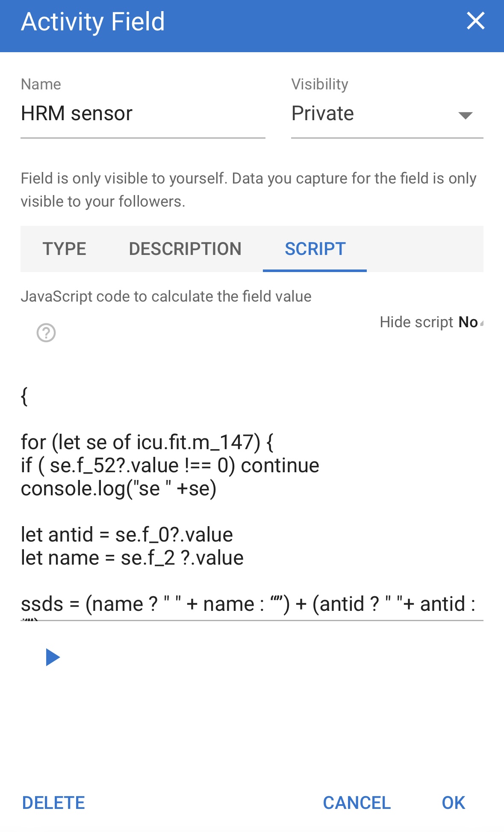This screenshot has width=504, height=832.
Task: Click the 'if ( se.f_52?.value' script line
Action: [170, 465]
